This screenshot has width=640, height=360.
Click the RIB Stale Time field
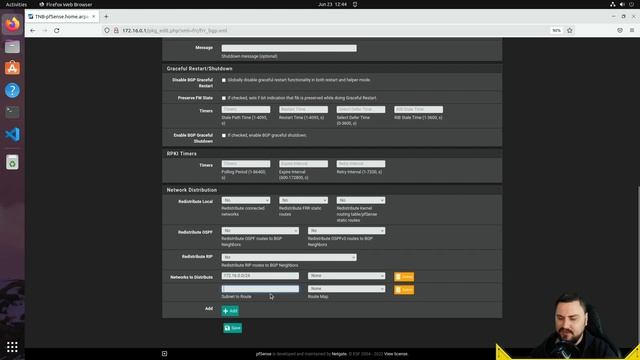[418, 109]
